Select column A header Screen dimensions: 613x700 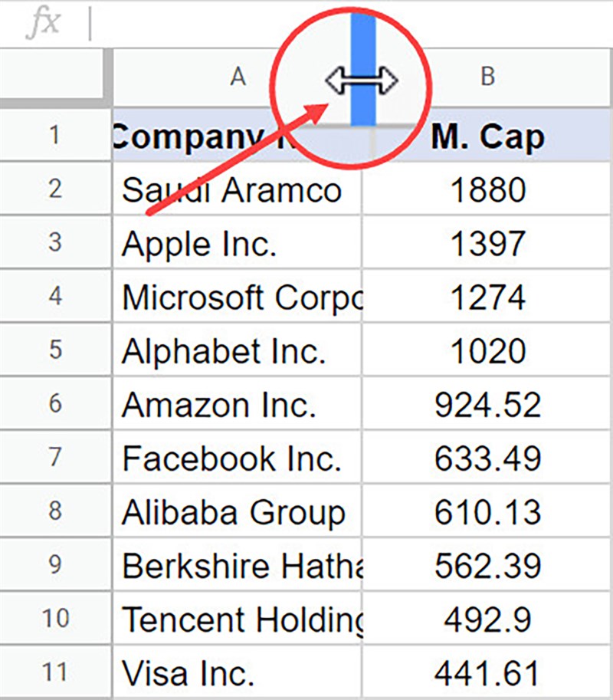238,77
